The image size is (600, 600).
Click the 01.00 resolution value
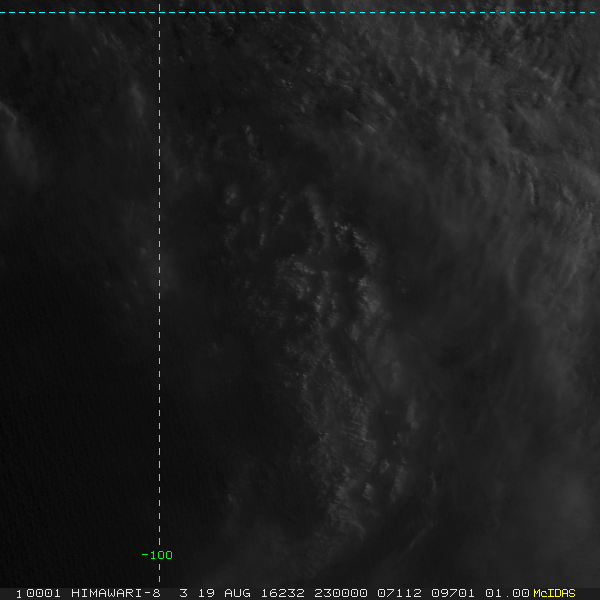507,593
